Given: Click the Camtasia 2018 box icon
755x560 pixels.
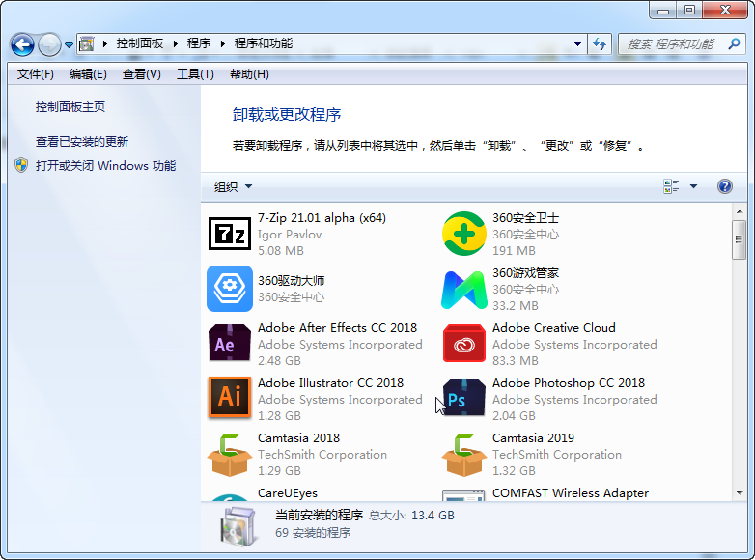Looking at the screenshot, I should [229, 454].
